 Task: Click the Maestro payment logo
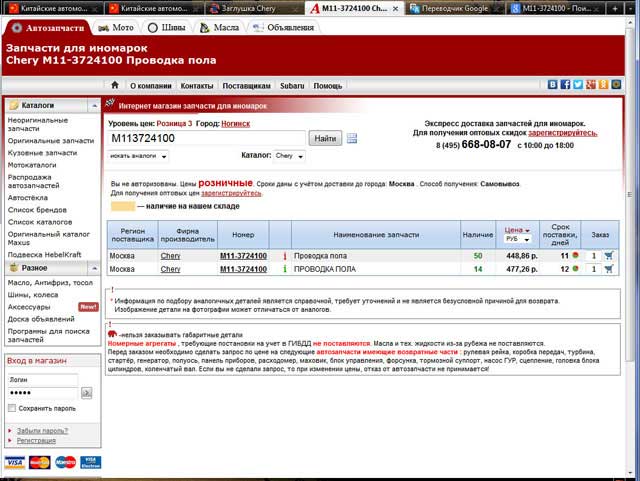point(65,463)
